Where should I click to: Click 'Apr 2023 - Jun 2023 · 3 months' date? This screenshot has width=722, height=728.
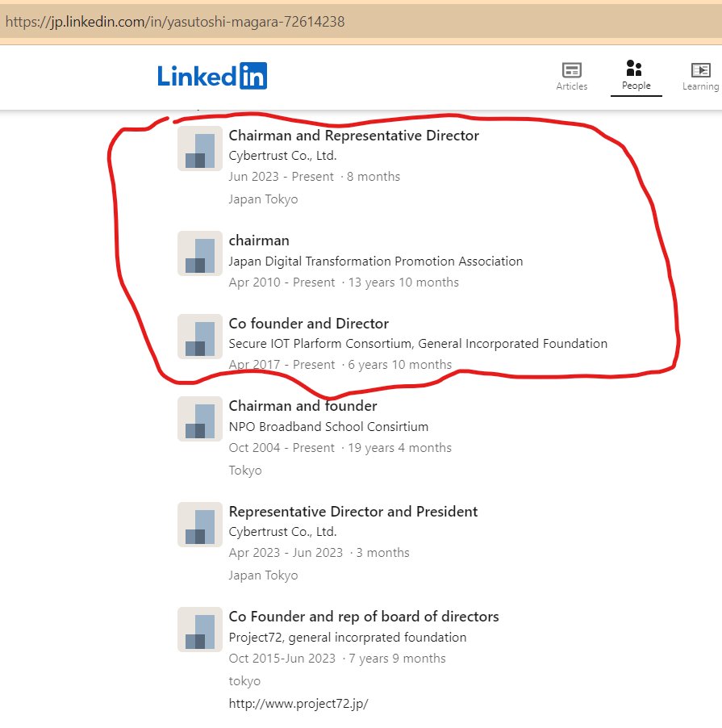(x=319, y=553)
